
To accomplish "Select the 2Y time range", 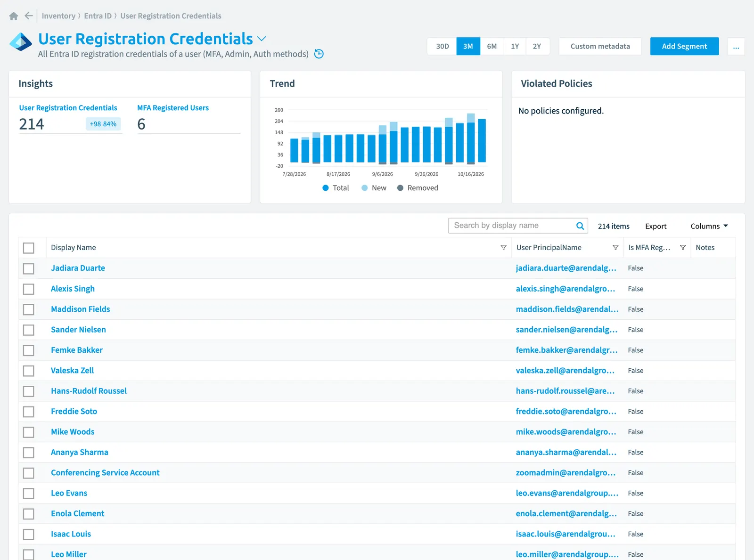I will click(537, 46).
